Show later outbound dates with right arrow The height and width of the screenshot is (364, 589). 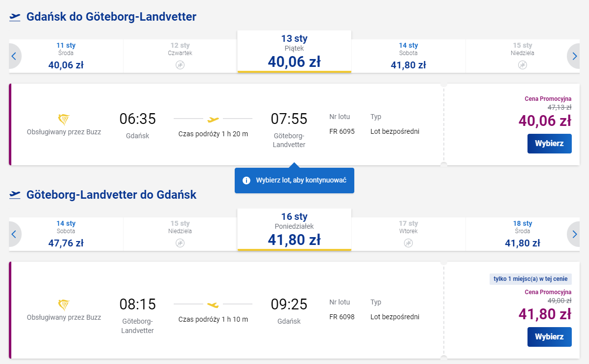pos(575,56)
